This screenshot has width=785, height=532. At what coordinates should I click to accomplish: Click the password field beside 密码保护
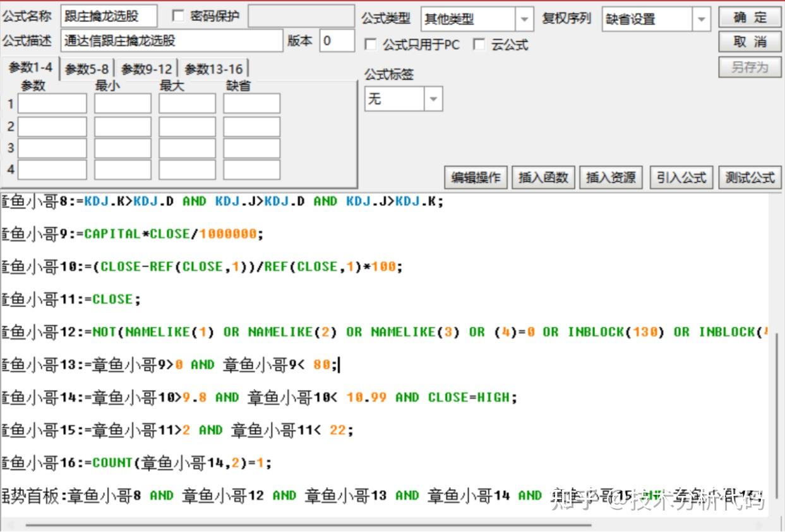coord(301,17)
